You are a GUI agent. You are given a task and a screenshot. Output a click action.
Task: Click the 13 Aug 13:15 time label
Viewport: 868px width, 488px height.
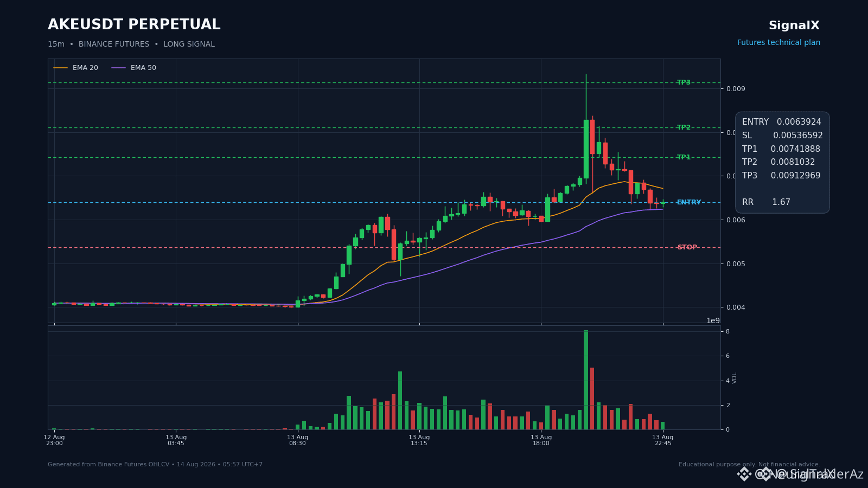click(x=419, y=440)
